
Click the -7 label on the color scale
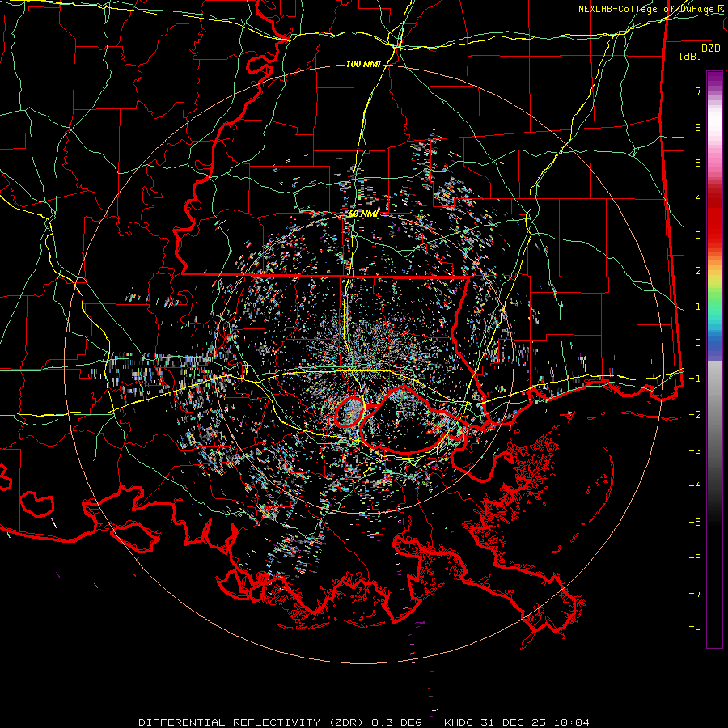695,594
